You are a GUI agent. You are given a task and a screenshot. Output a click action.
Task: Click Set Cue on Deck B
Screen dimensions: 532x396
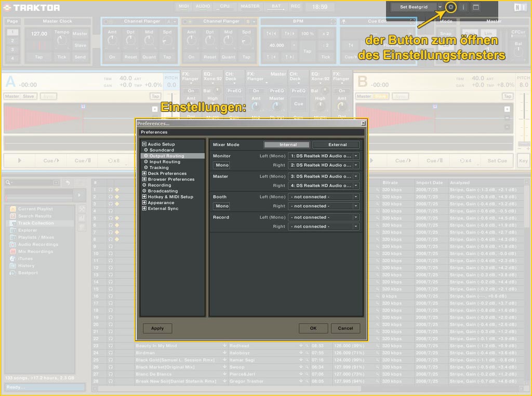(497, 161)
